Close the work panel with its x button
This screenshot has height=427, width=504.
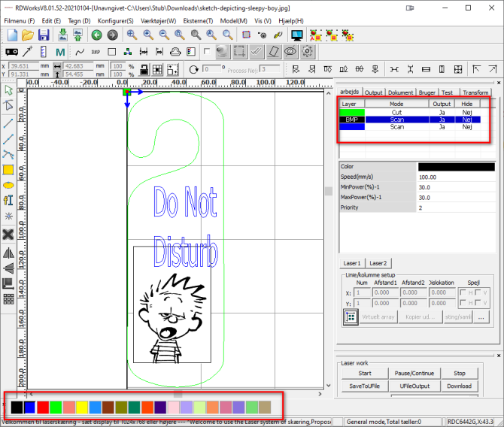499,83
